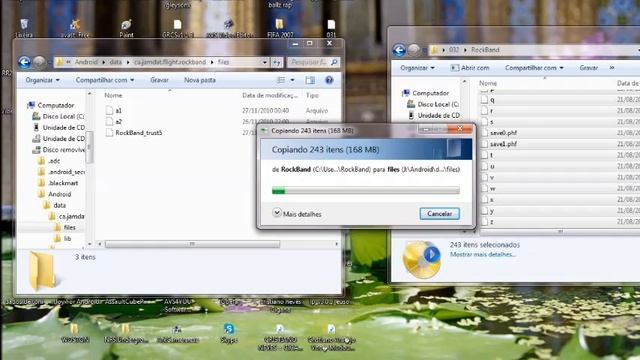This screenshot has height=360, width=640.
Task: Click ca.jamdat.flight.rockband breadcrumb segment
Action: pos(170,62)
